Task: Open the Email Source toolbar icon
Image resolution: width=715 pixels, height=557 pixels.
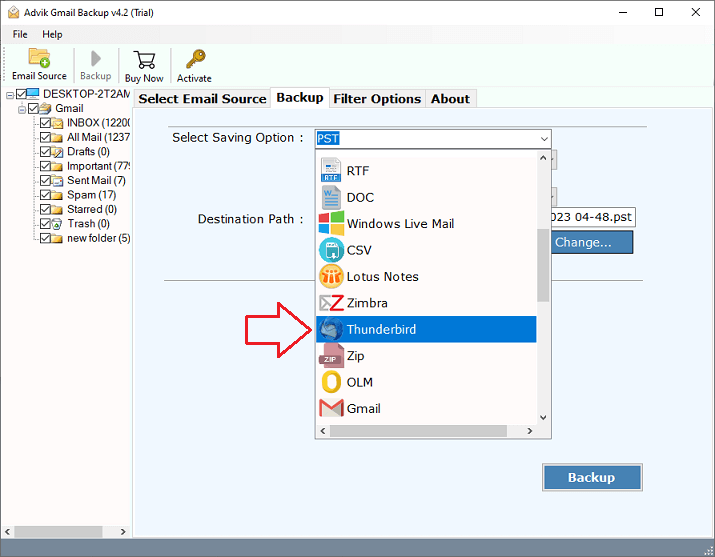Action: coord(39,58)
